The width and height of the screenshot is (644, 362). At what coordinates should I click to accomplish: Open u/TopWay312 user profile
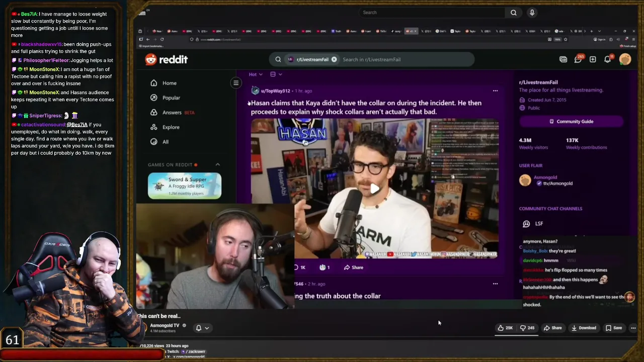pos(276,91)
